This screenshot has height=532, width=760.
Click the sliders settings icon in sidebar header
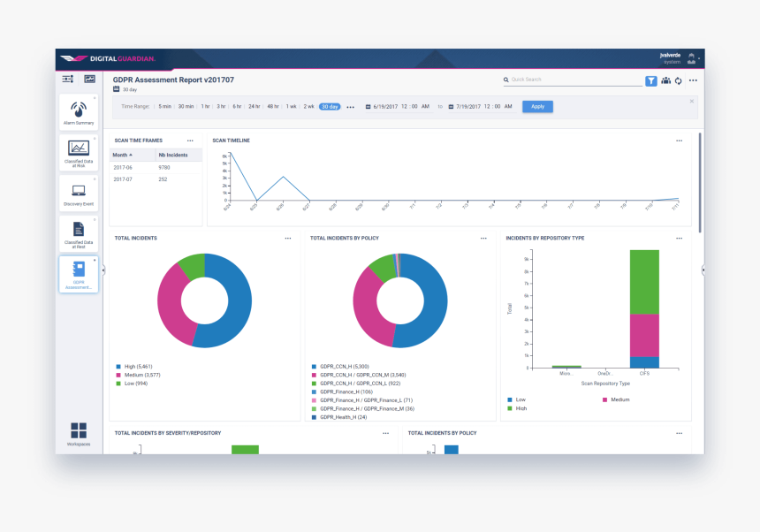click(x=68, y=79)
